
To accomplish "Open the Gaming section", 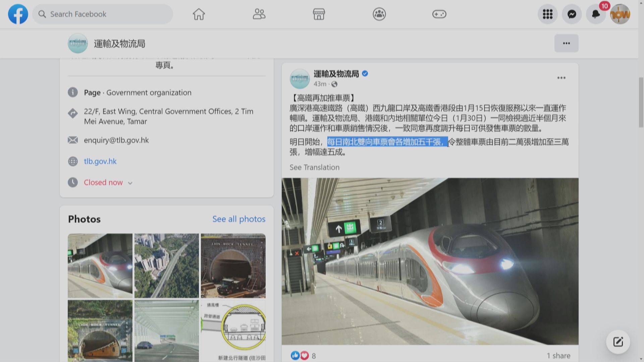I will pos(439,14).
